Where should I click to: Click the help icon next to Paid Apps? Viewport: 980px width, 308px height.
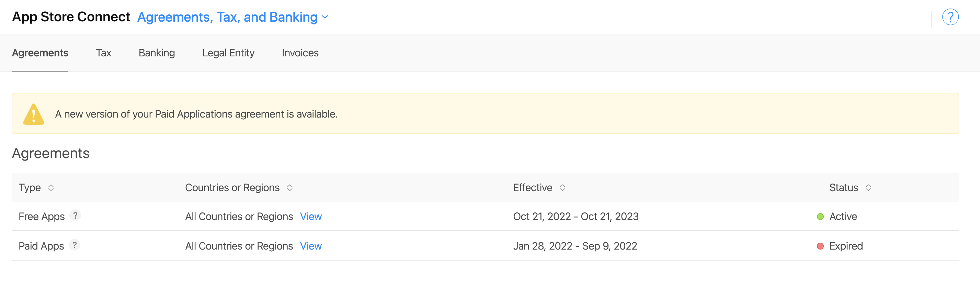point(75,245)
